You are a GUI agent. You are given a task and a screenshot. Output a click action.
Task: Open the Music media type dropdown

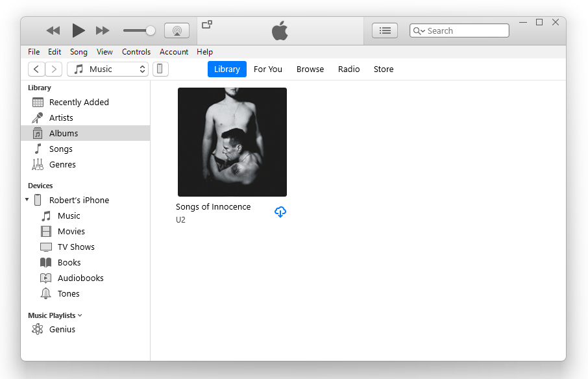click(x=108, y=69)
